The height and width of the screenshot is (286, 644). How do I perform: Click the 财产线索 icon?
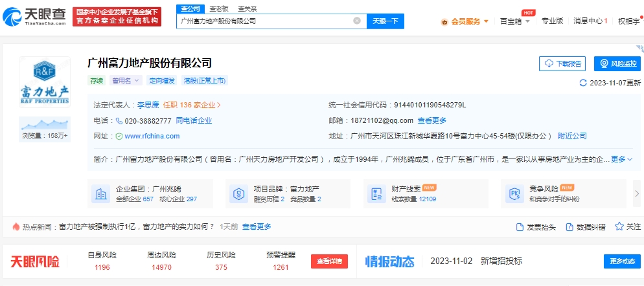click(376, 193)
